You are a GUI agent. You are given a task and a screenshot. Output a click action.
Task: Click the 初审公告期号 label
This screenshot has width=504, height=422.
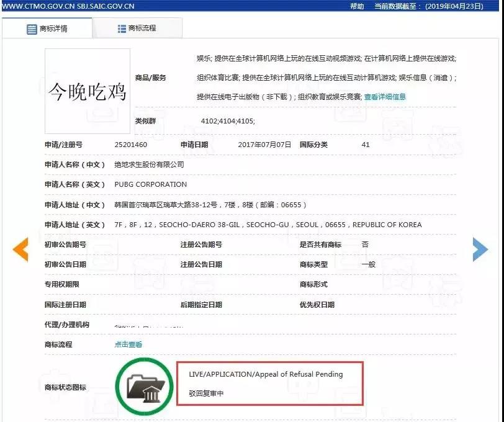pyautogui.click(x=65, y=245)
